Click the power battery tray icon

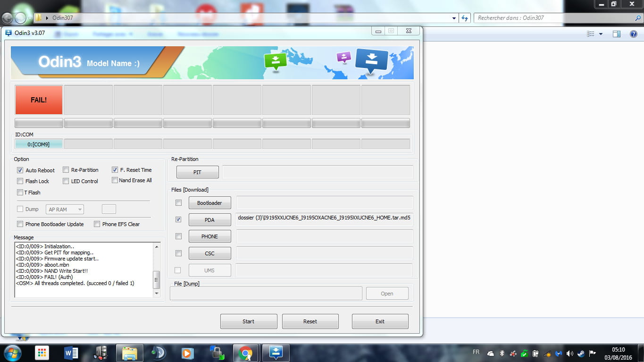coord(535,353)
